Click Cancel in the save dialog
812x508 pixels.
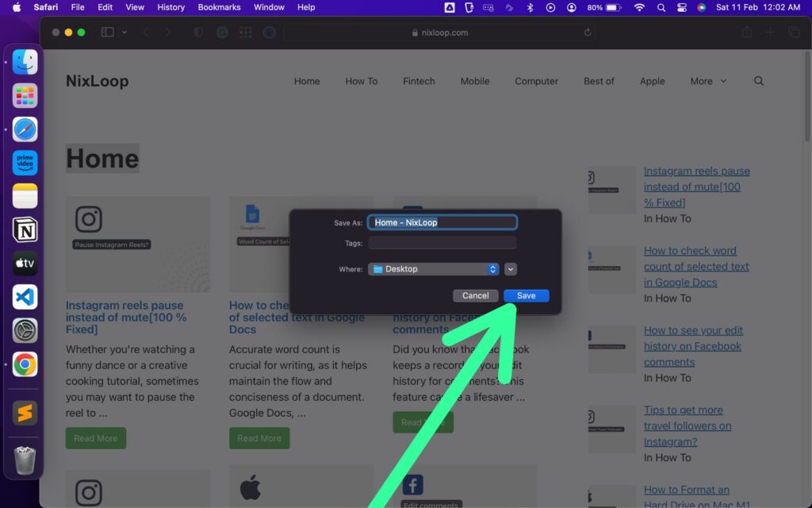476,295
